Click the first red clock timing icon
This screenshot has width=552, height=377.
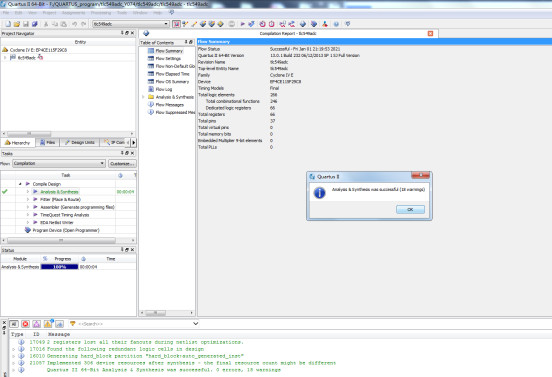(x=262, y=24)
